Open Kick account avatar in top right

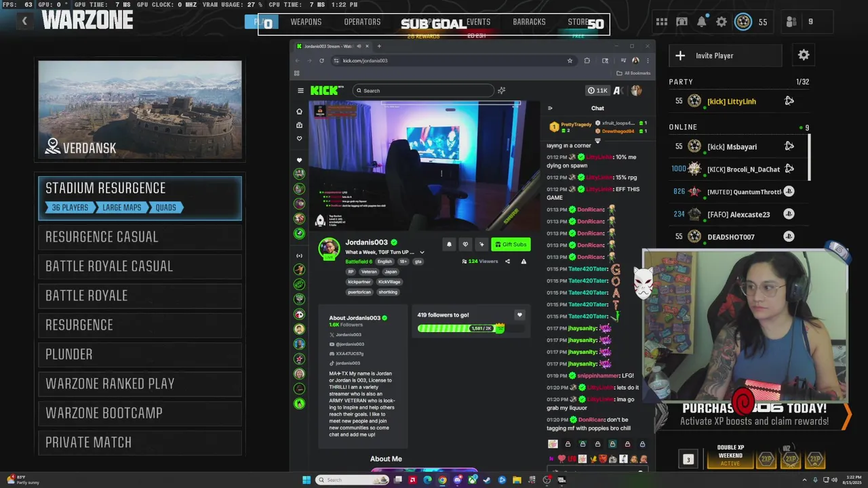tap(635, 90)
